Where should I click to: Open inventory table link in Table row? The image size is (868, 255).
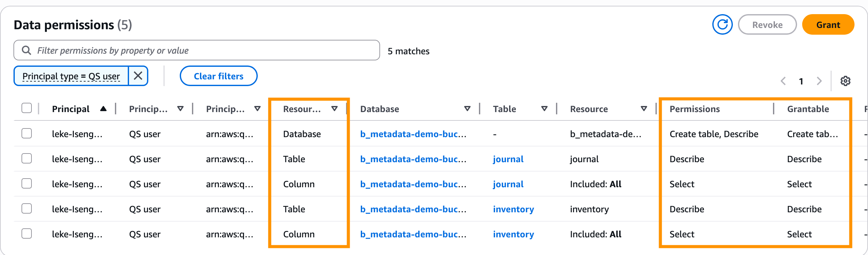coord(514,209)
